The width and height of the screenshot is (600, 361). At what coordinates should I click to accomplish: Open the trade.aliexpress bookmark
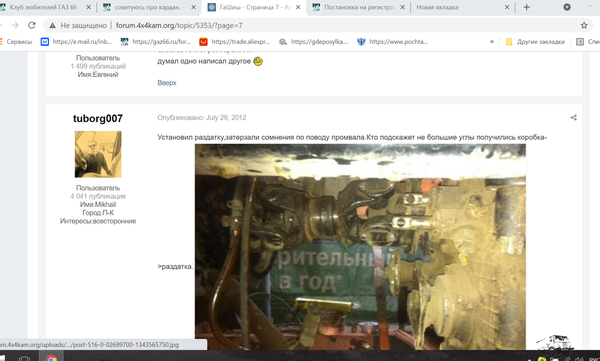point(235,42)
